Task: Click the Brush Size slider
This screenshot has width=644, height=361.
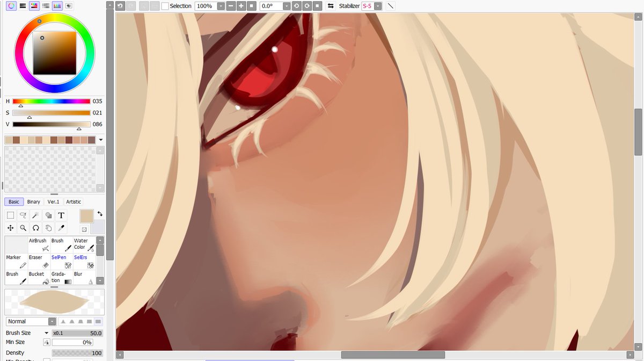Action: tap(77, 333)
